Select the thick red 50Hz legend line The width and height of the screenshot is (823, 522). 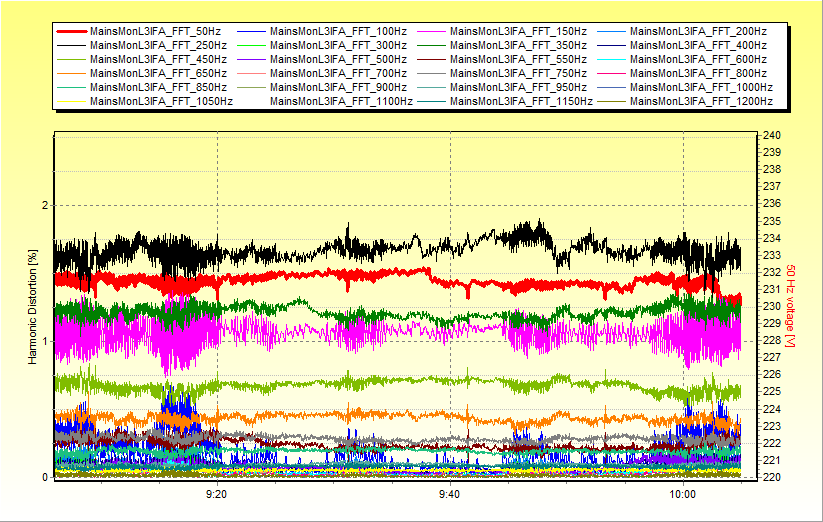[72, 31]
